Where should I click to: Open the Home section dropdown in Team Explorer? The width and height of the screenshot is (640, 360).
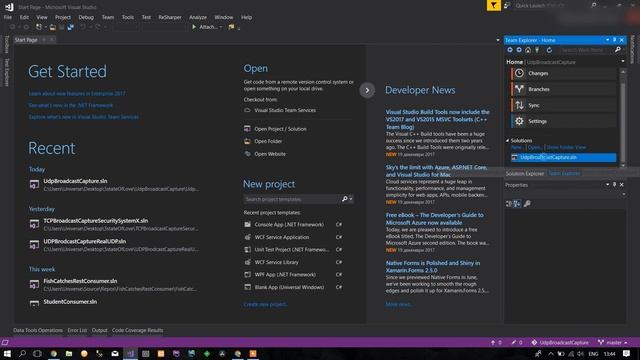(623, 62)
